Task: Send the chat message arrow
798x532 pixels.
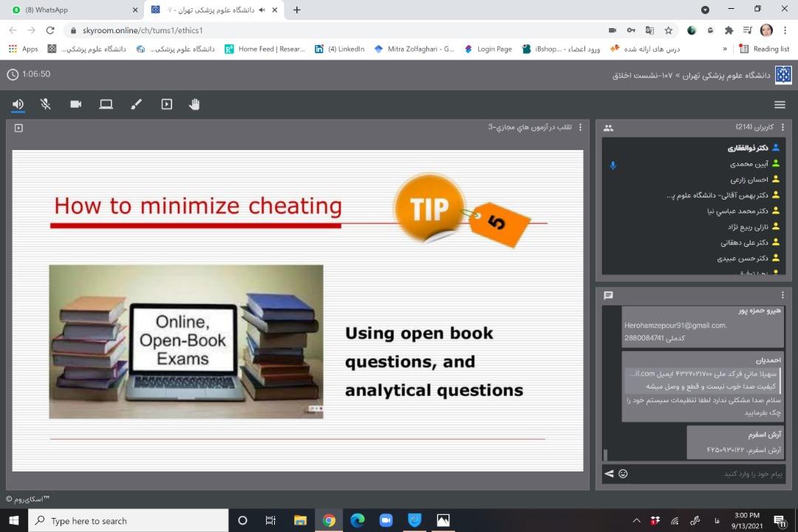Action: [x=609, y=474]
